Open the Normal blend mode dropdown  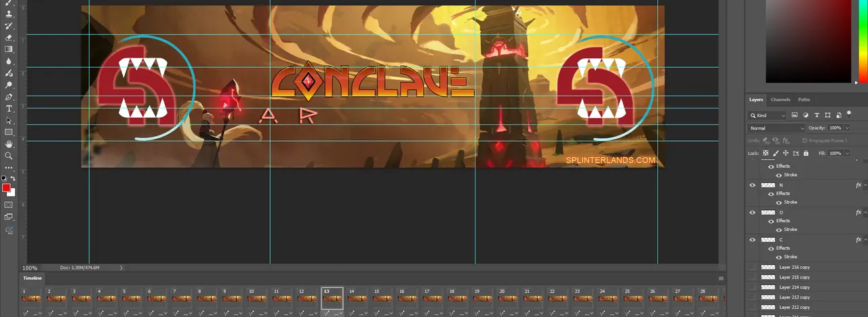coord(776,128)
